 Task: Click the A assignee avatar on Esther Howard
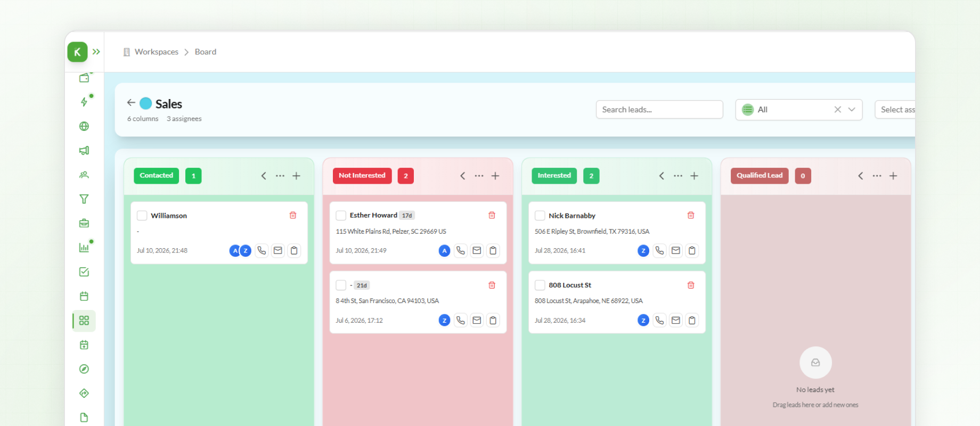pyautogui.click(x=445, y=251)
